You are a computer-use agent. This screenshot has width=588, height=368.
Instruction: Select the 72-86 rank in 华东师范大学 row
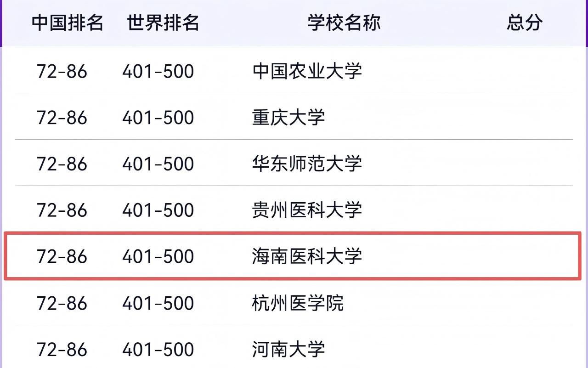(62, 164)
